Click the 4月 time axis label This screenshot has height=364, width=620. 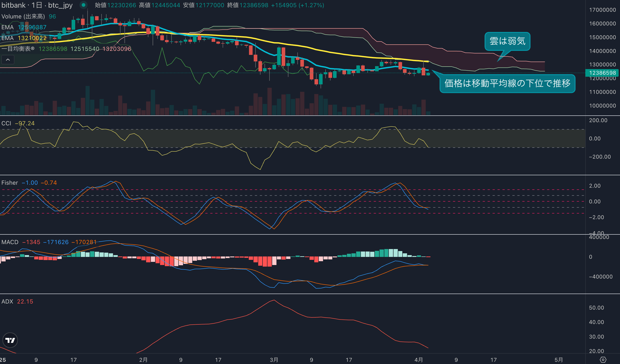pyautogui.click(x=419, y=360)
